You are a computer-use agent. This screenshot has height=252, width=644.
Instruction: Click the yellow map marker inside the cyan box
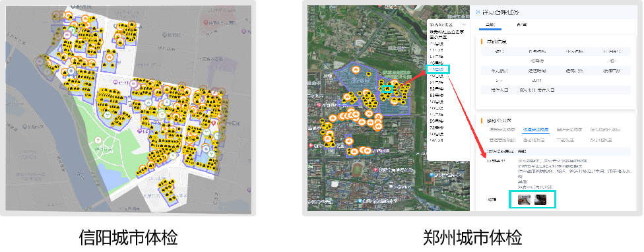pos(387,88)
